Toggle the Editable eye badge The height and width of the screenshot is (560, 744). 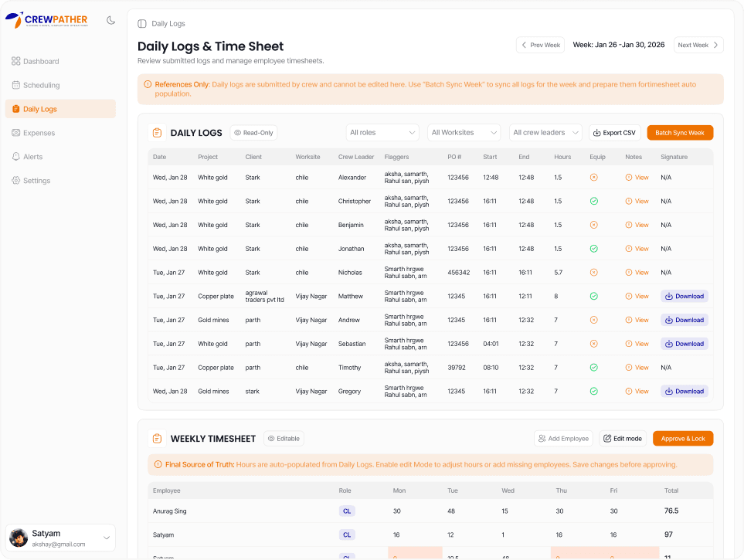pos(284,439)
